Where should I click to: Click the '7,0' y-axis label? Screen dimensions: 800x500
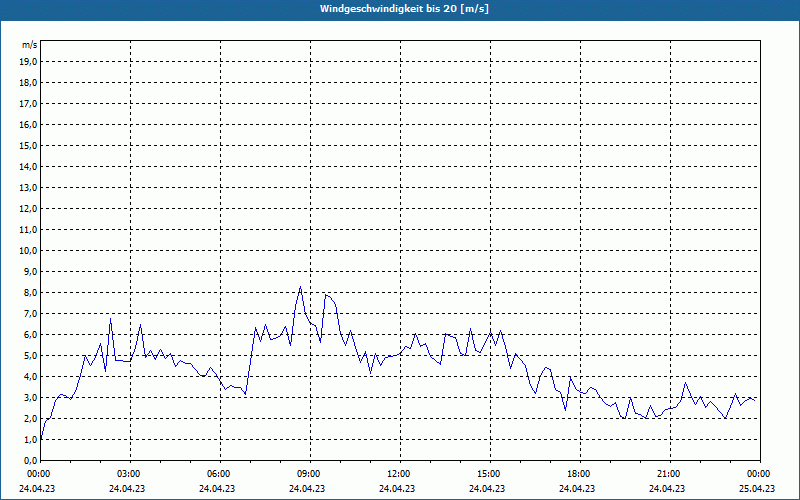click(x=30, y=314)
